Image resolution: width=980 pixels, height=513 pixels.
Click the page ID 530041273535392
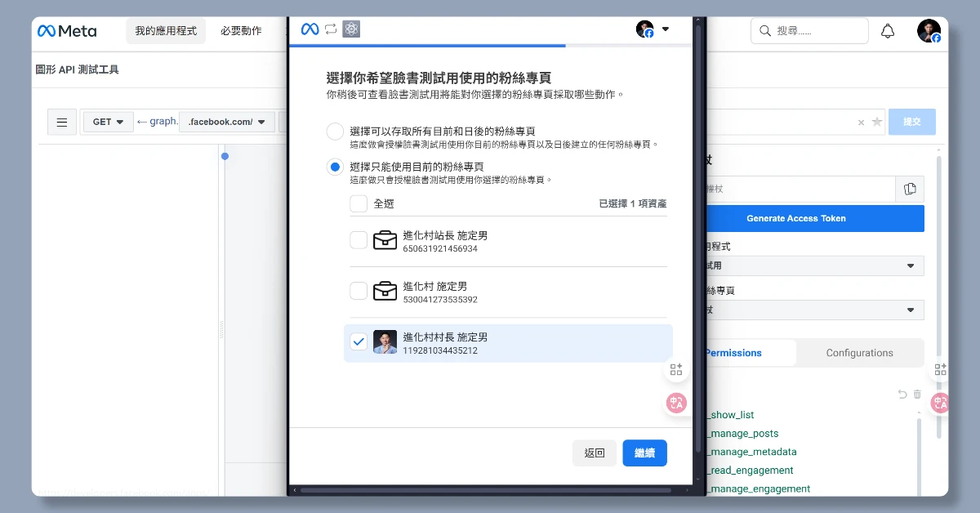coord(440,300)
